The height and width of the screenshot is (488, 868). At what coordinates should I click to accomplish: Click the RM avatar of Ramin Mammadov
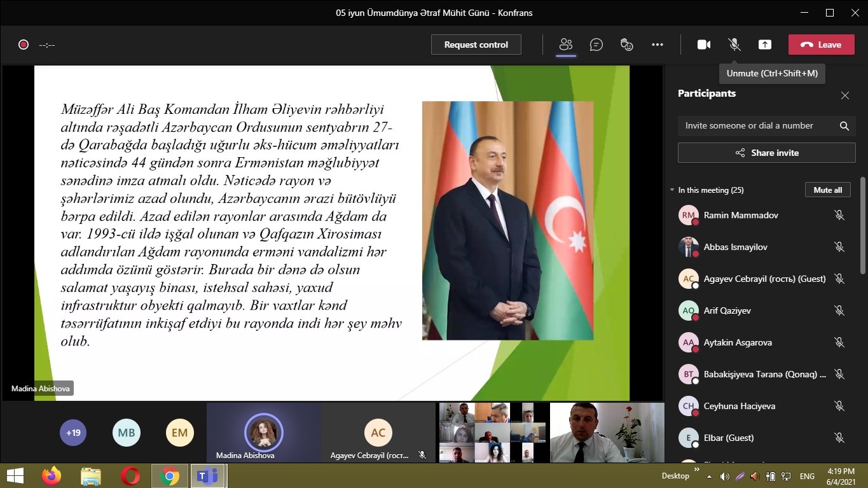click(689, 215)
